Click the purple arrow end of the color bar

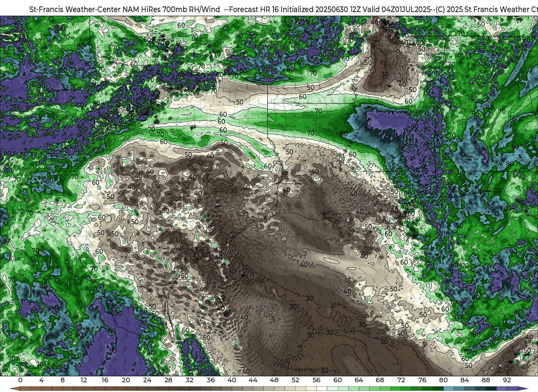pos(523,389)
